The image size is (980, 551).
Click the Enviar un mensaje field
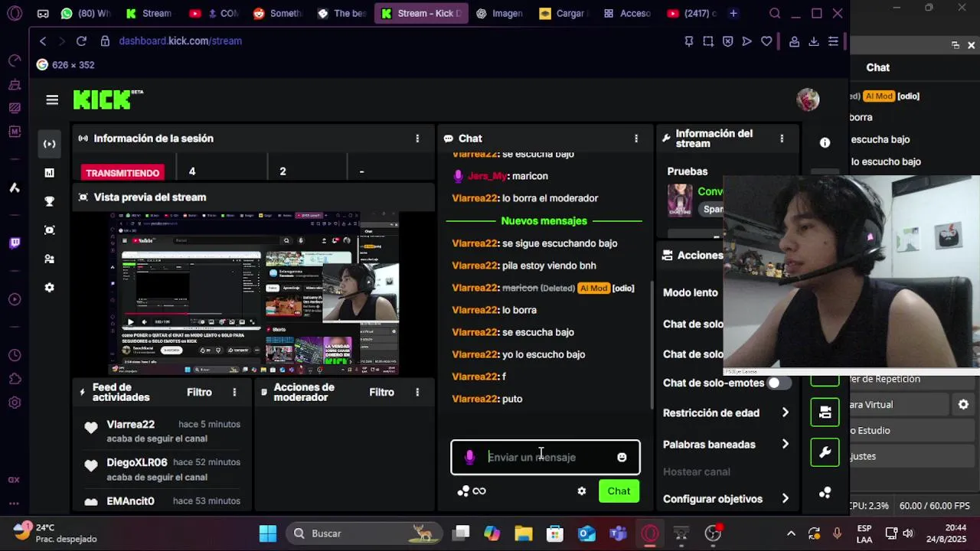545,458
